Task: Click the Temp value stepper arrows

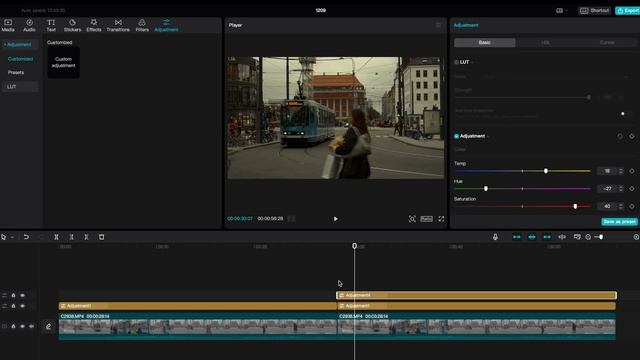Action: [x=621, y=171]
